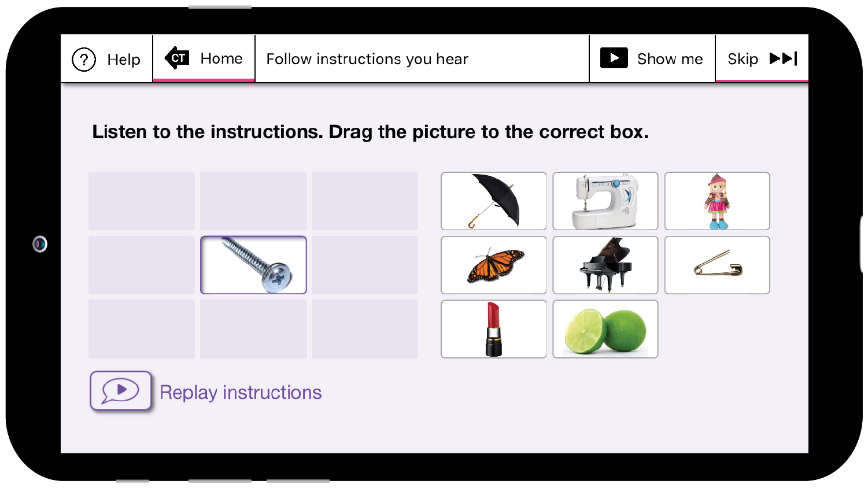Click the Show me play icon

click(614, 58)
